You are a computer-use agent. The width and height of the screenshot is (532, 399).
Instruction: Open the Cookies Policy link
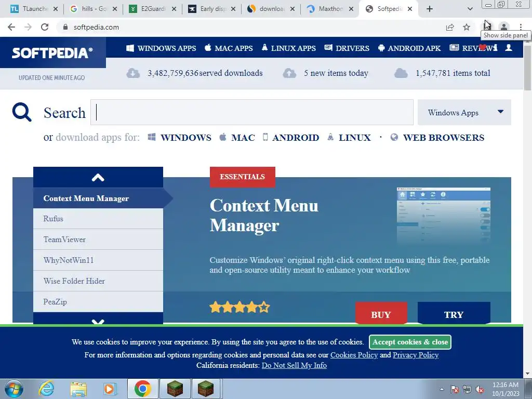pos(354,355)
